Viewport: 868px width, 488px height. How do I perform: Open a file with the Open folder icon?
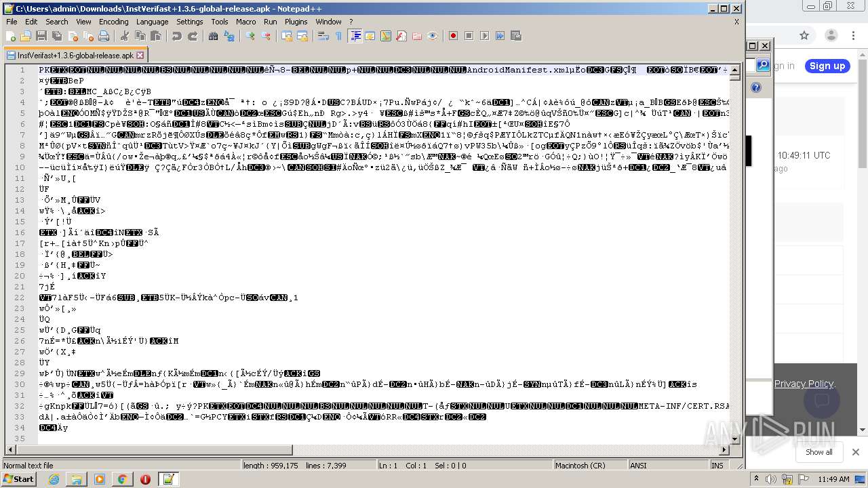click(26, 36)
